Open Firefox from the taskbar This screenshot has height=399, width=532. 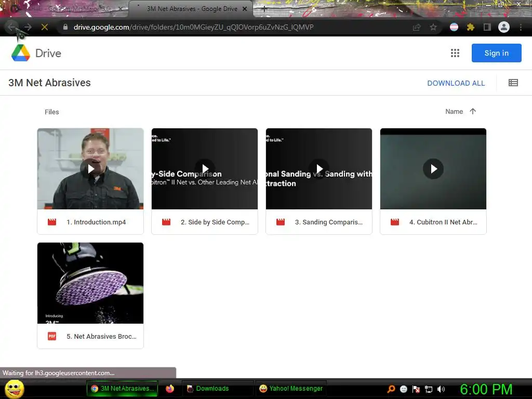point(170,389)
